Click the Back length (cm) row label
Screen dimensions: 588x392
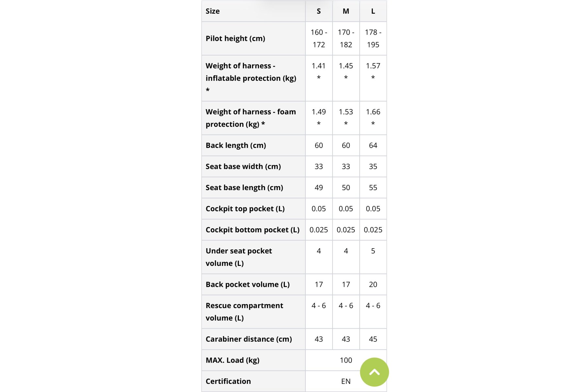point(236,145)
